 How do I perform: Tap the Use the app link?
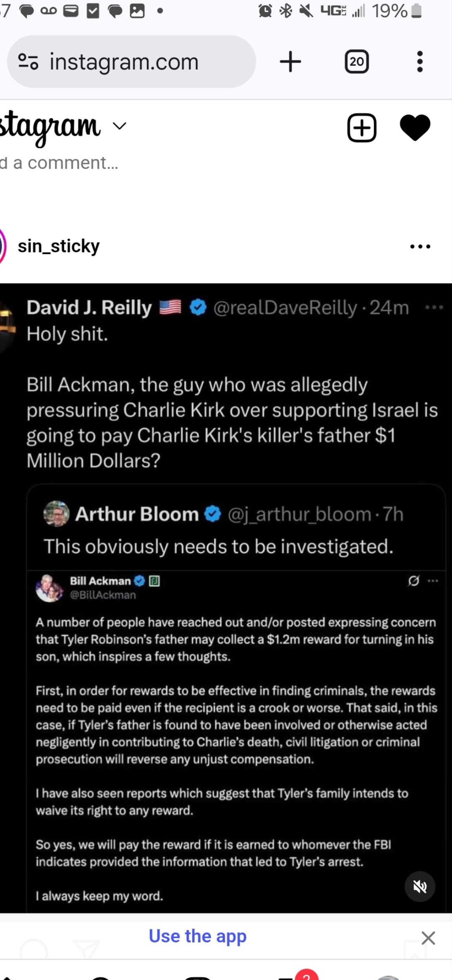click(x=198, y=936)
